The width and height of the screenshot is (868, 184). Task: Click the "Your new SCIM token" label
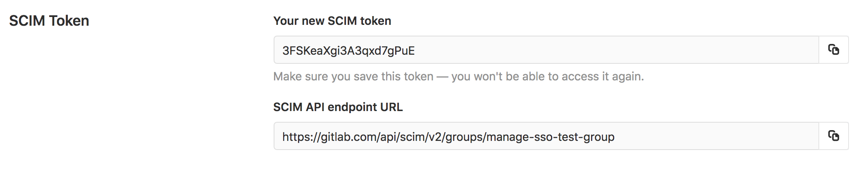coord(332,21)
